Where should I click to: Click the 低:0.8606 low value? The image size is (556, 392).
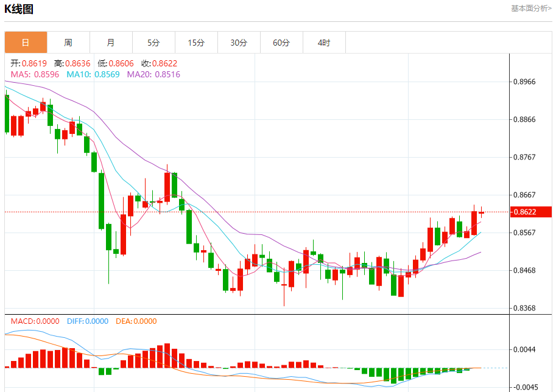116,63
